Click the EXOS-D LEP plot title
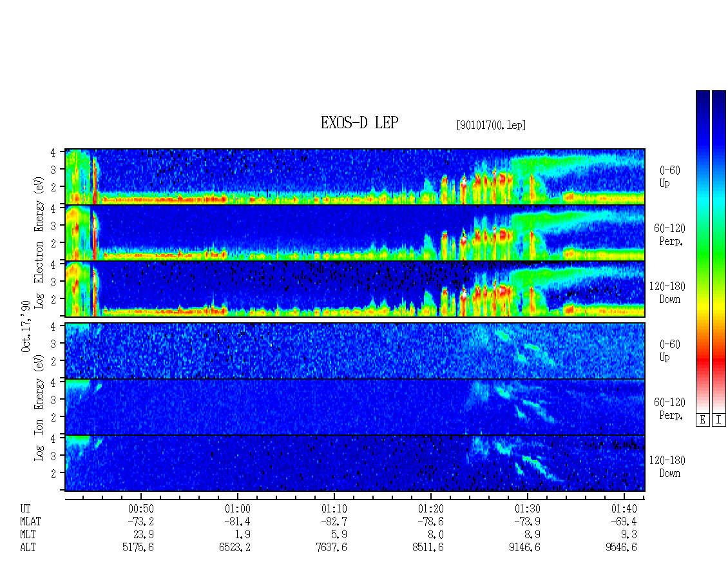Image resolution: width=728 pixels, height=564 pixels. (x=359, y=122)
